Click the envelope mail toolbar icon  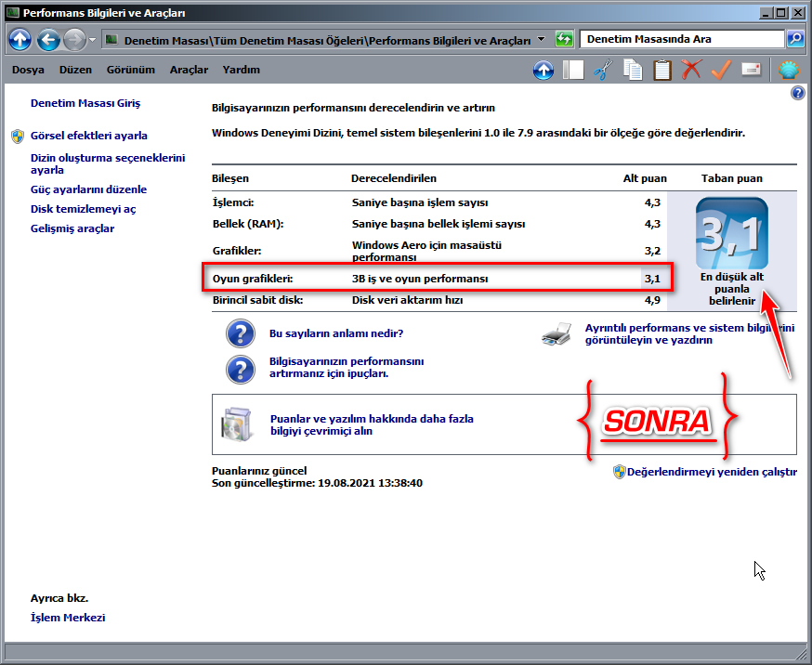click(x=751, y=69)
